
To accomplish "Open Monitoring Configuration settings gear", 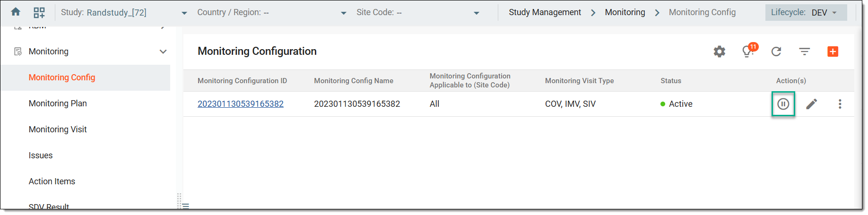I will coord(719,52).
